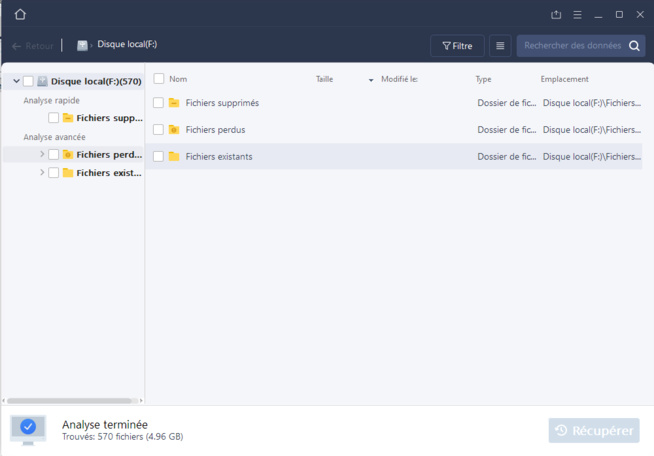
Task: Switch view using the list view icon
Action: tap(500, 46)
